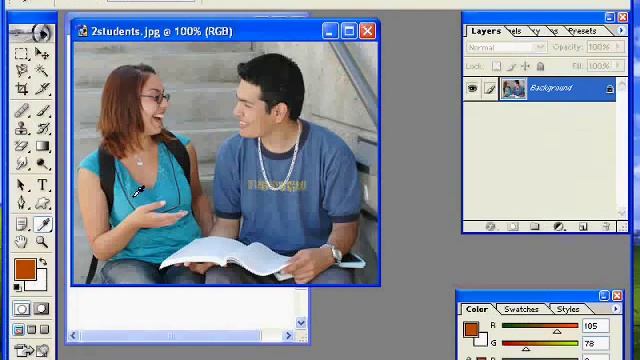Select the Smudge tool
The image size is (640, 360).
21,163
